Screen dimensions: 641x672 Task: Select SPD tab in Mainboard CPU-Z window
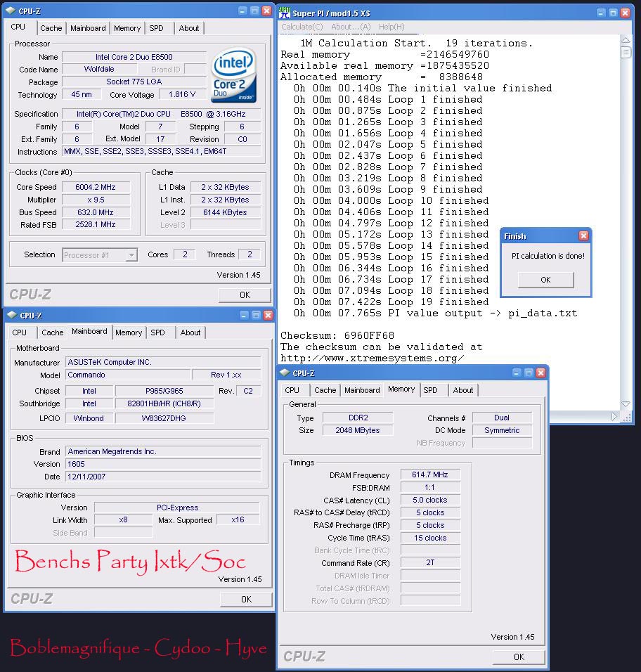pyautogui.click(x=157, y=332)
